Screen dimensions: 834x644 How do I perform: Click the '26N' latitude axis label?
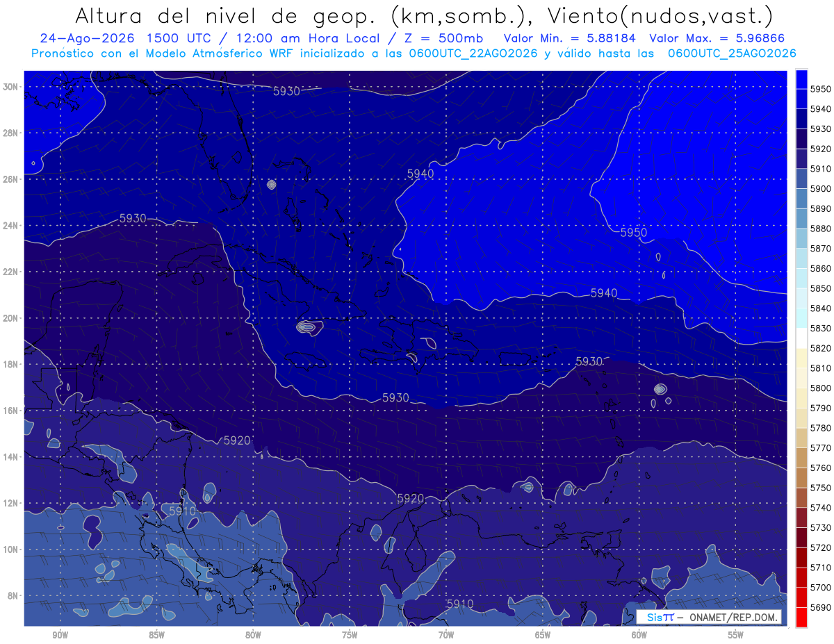(10, 179)
